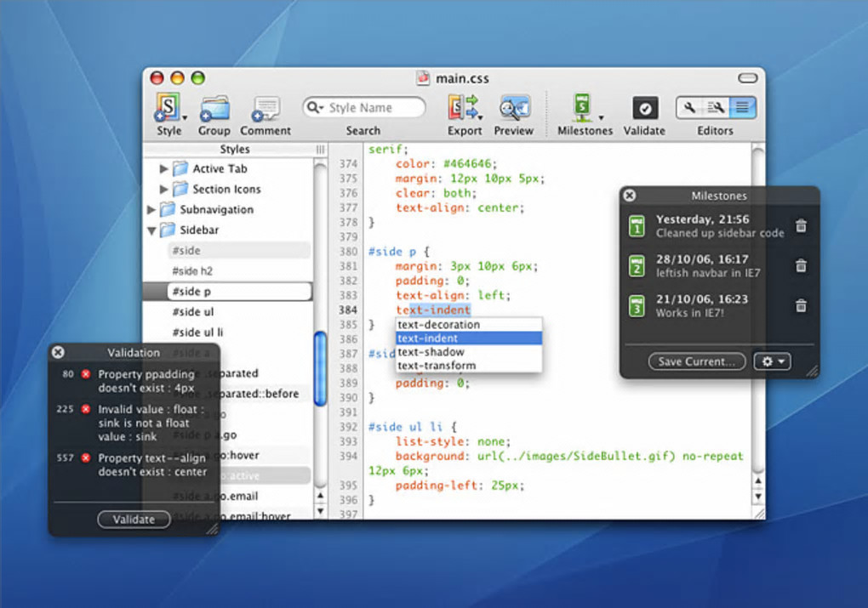Click the Save Current... button

pyautogui.click(x=696, y=361)
